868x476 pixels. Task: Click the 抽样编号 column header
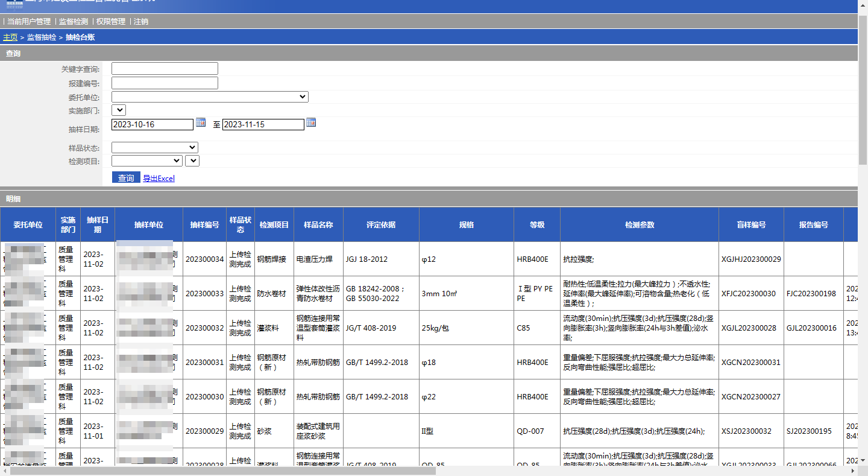[x=204, y=224]
